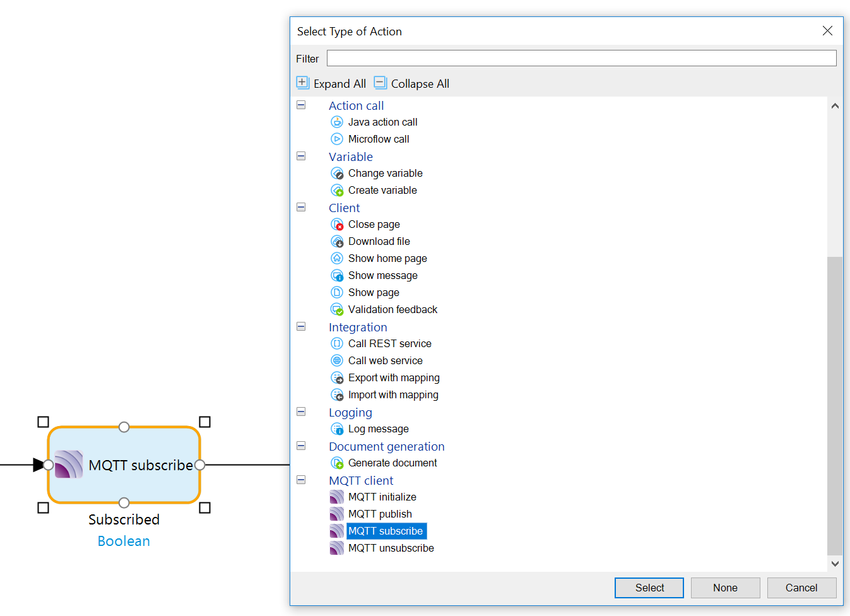Click the Call REST service icon
This screenshot has height=616, width=850.
338,343
